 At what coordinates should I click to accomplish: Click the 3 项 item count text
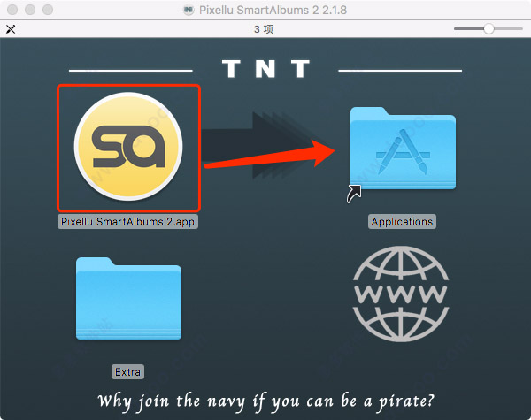point(264,29)
